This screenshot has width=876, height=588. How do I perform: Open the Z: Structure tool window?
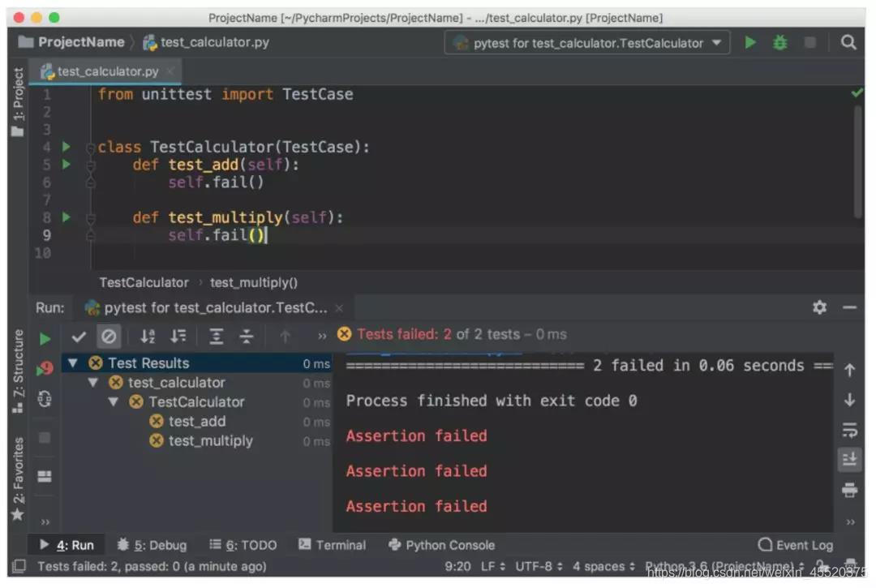pos(18,371)
